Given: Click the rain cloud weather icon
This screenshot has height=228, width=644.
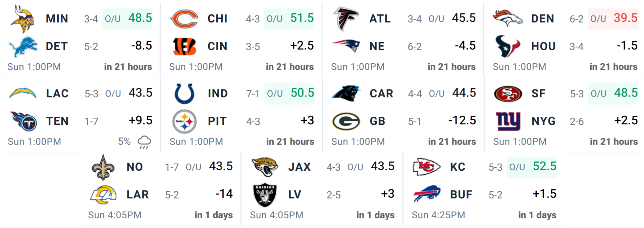Looking at the screenshot, I should click(144, 142).
